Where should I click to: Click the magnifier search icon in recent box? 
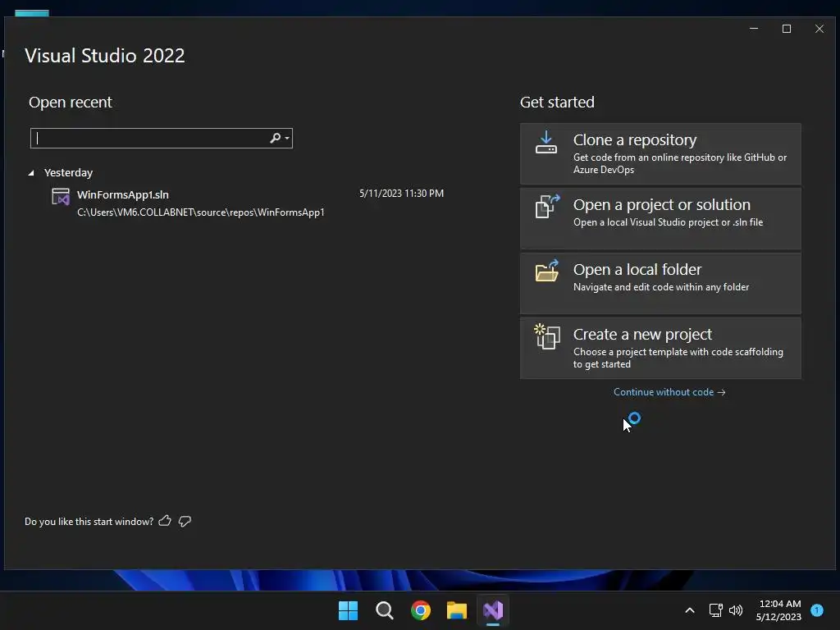[x=276, y=138]
